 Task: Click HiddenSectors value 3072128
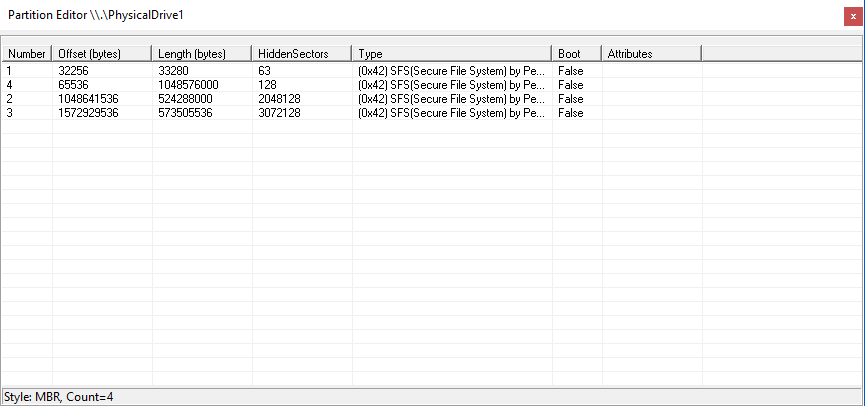279,113
